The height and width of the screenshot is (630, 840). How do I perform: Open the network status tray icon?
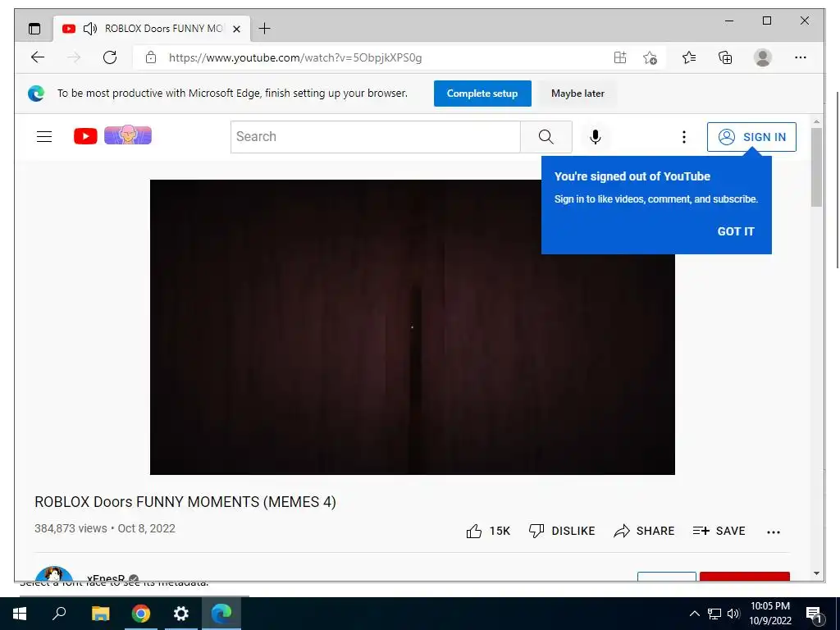(714, 614)
